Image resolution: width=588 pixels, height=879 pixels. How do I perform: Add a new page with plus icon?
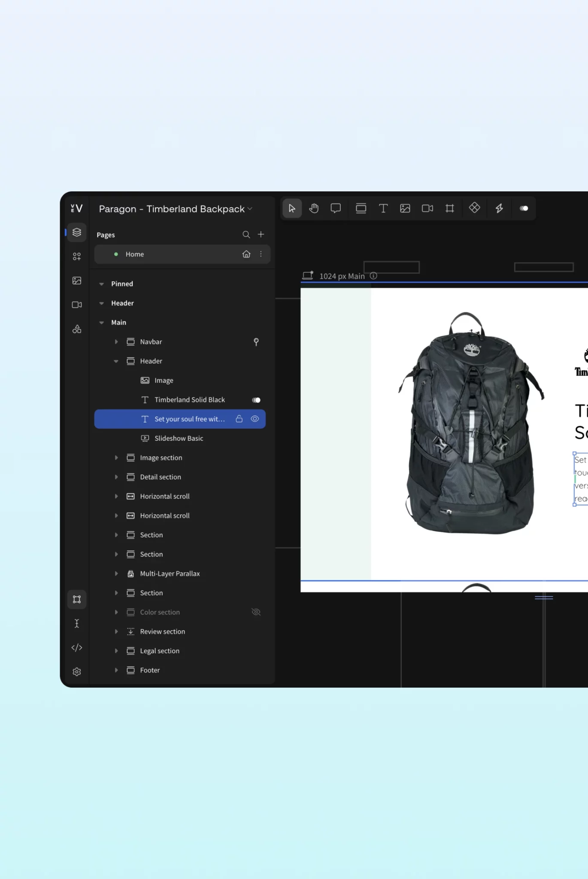(261, 234)
